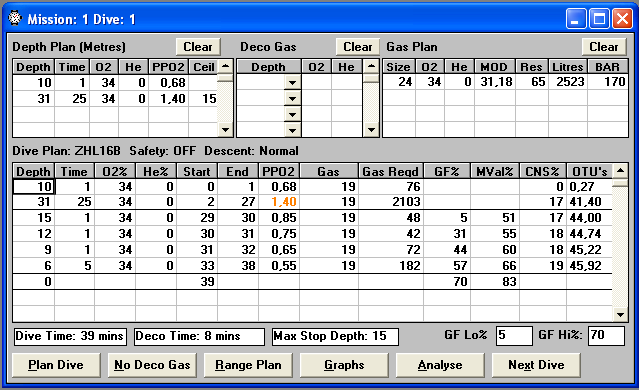Select Depth Plan depth cell 10

coord(34,83)
